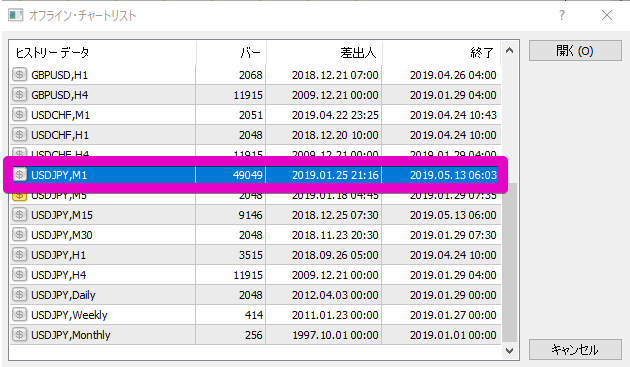Click end date 2019.04.26 04:00

453,75
